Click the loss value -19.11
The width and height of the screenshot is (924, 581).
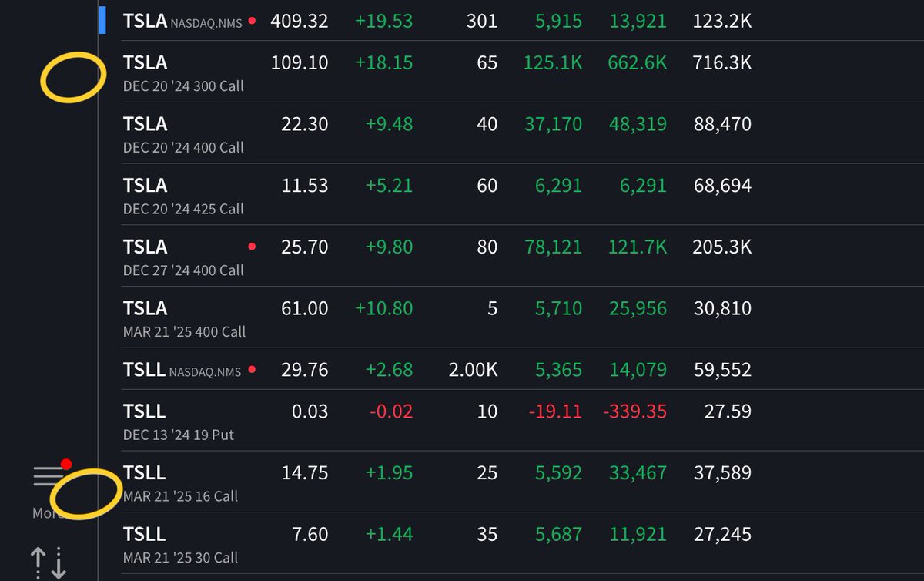(555, 411)
